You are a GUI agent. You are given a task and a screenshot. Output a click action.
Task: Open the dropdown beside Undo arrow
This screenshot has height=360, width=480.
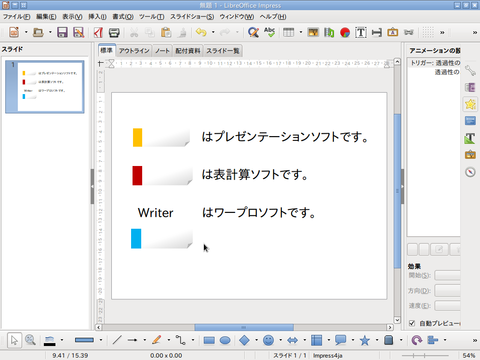[x=213, y=32]
